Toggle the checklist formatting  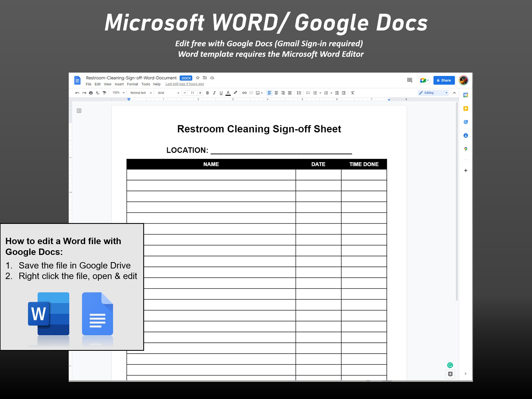tap(308, 93)
